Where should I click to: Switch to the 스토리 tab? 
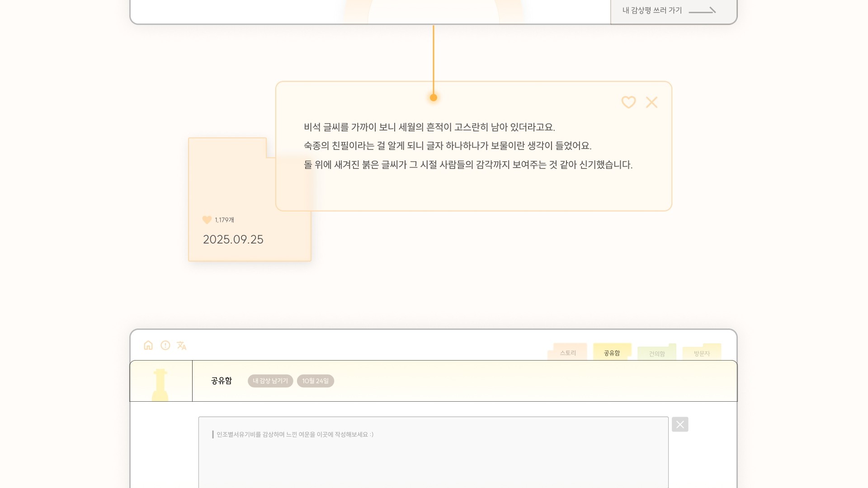click(568, 353)
